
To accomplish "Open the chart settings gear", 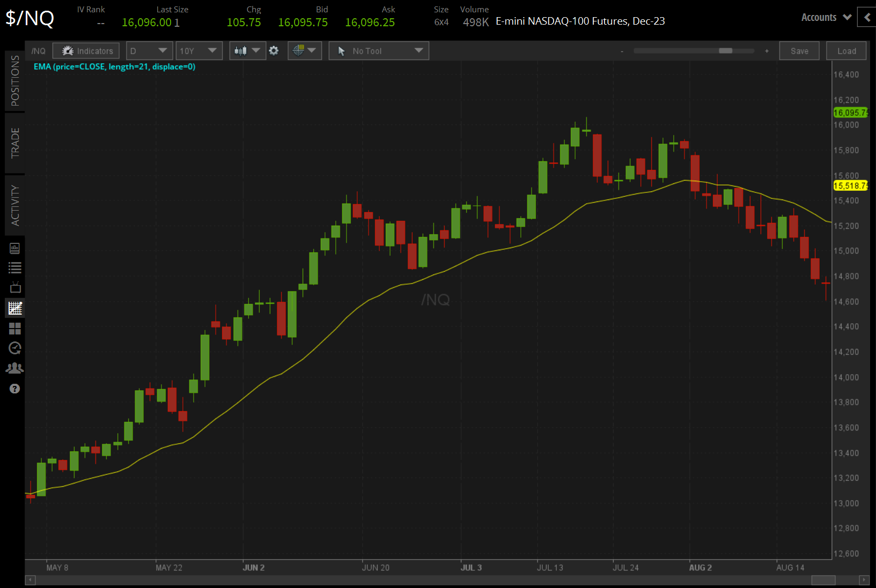I will [x=274, y=50].
